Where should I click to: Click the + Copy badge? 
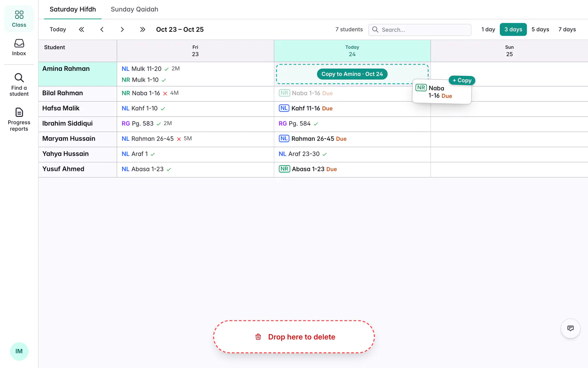click(462, 80)
